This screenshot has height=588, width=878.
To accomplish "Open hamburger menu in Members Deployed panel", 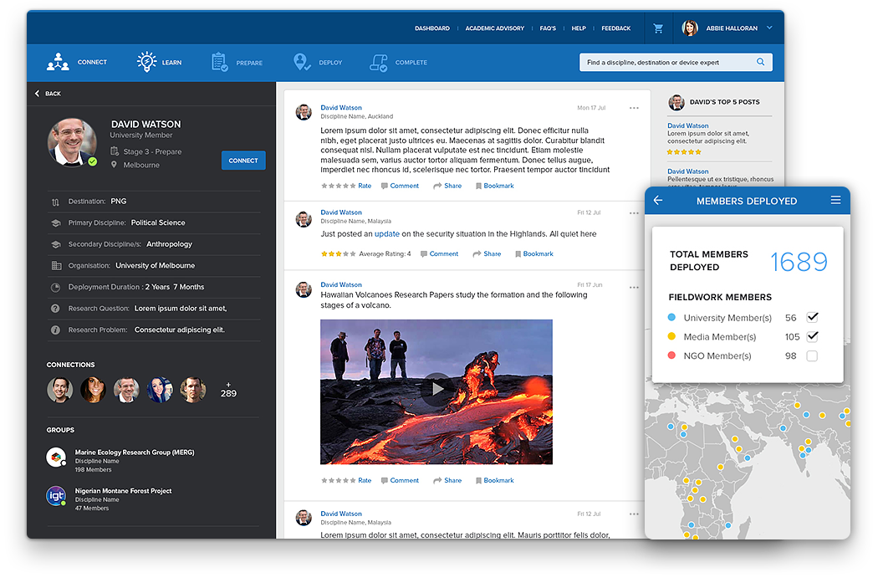I will (x=835, y=200).
